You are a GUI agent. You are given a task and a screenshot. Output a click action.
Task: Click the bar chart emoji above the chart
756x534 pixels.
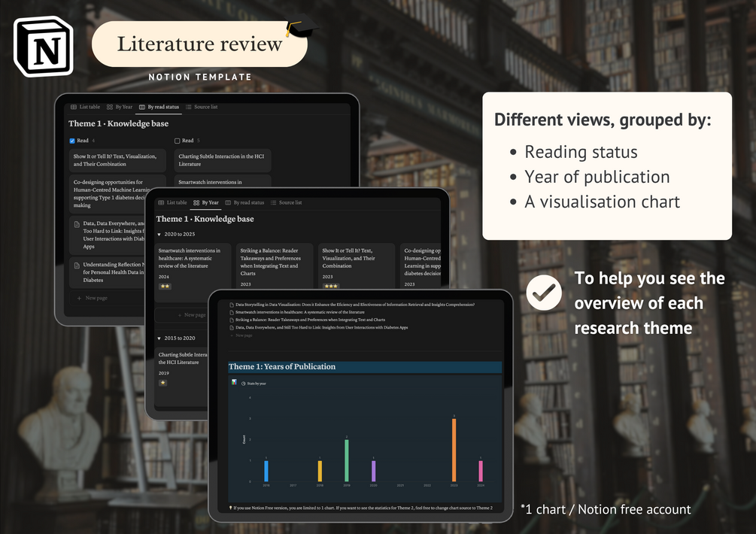pos(234,382)
